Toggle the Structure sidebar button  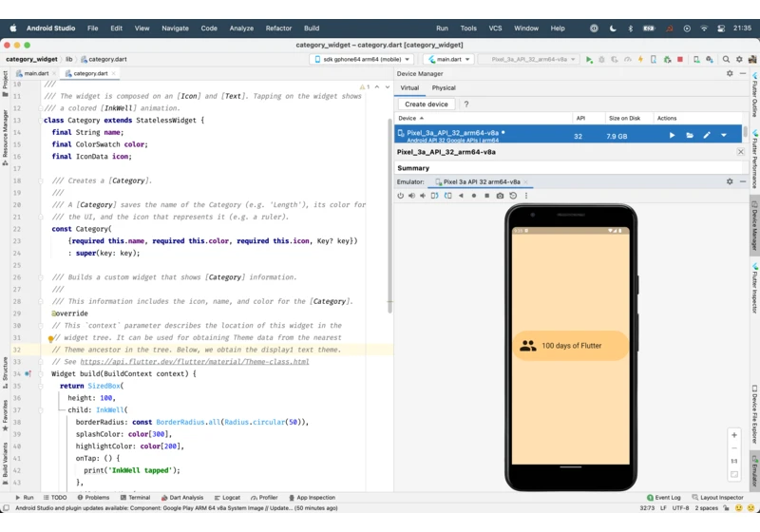coord(5,372)
